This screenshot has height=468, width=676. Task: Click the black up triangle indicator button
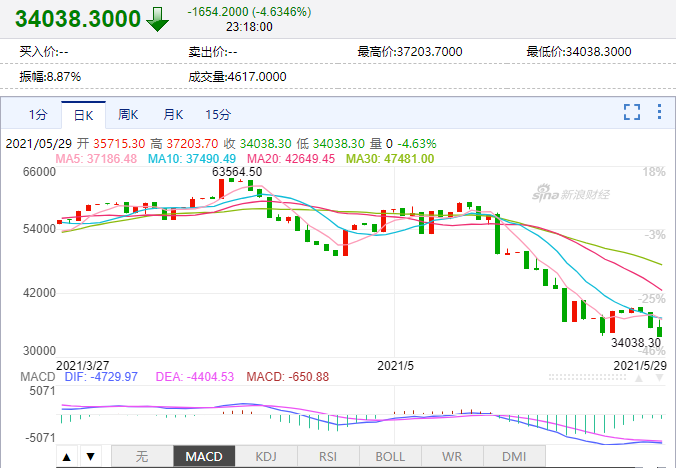67,457
